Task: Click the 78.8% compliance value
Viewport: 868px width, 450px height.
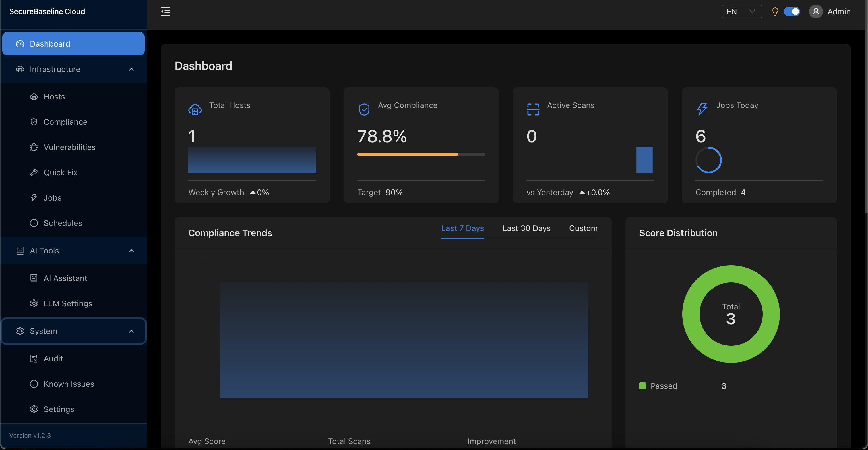Action: pos(382,136)
